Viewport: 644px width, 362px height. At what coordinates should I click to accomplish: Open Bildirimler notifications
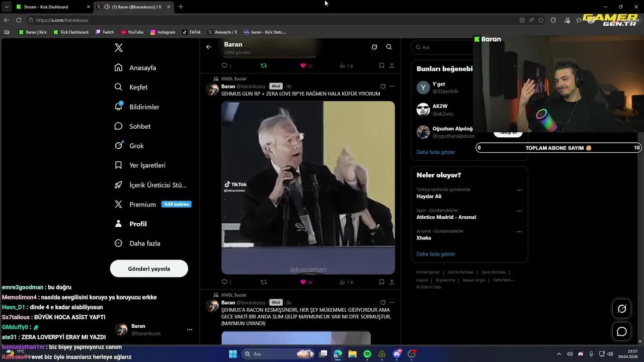tap(137, 107)
